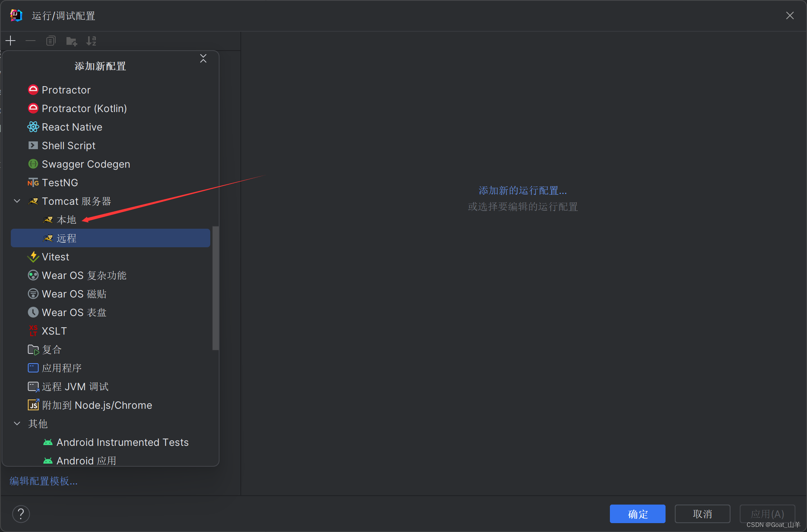Choose Swagger Codegen from the list
Image resolution: width=807 pixels, height=532 pixels.
click(x=85, y=164)
